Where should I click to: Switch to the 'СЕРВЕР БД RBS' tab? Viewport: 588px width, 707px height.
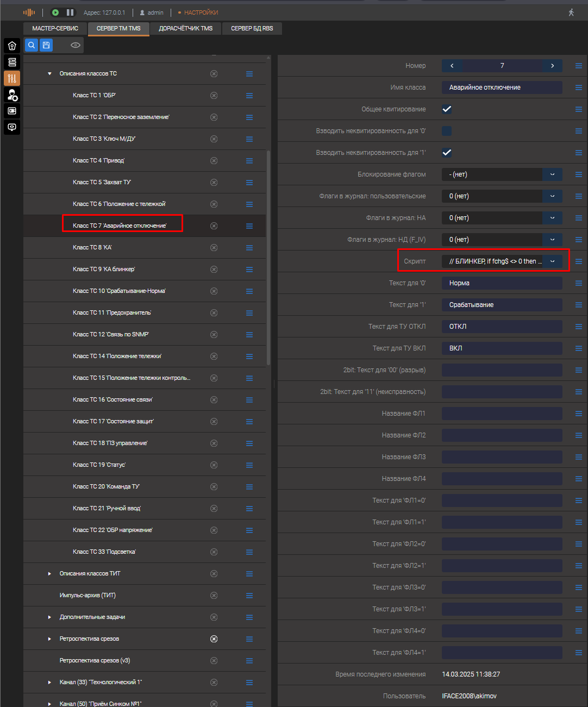click(x=252, y=28)
